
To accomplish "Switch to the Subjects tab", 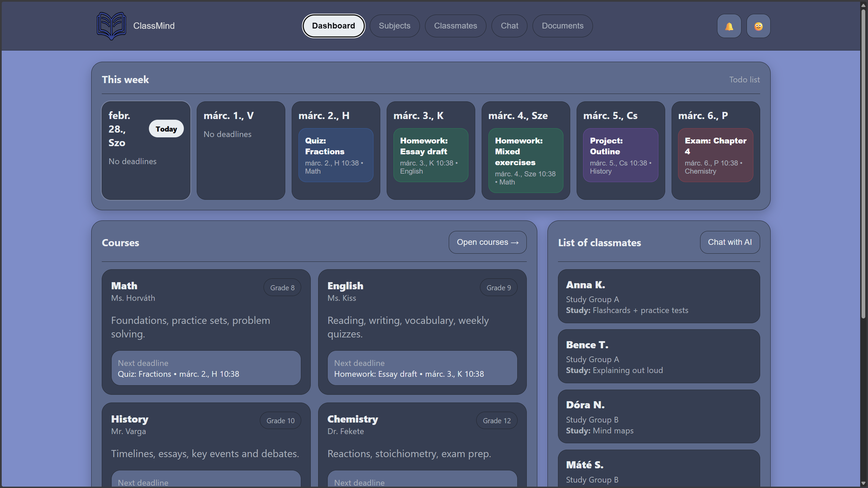I will (394, 26).
